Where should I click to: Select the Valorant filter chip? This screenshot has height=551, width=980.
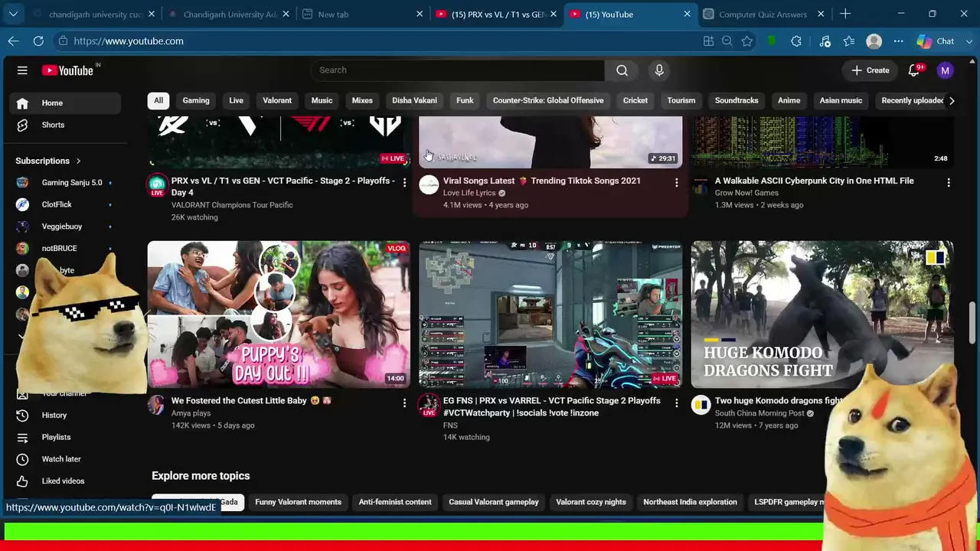[277, 100]
